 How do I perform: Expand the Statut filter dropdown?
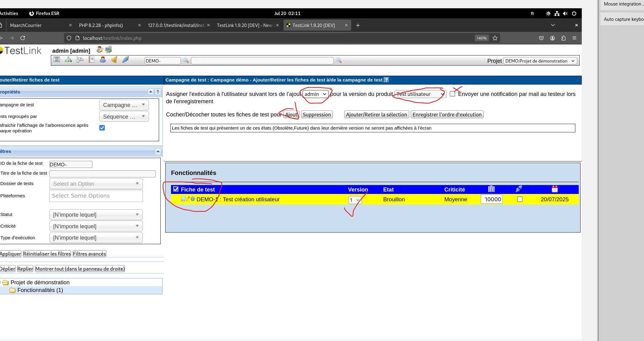point(96,215)
